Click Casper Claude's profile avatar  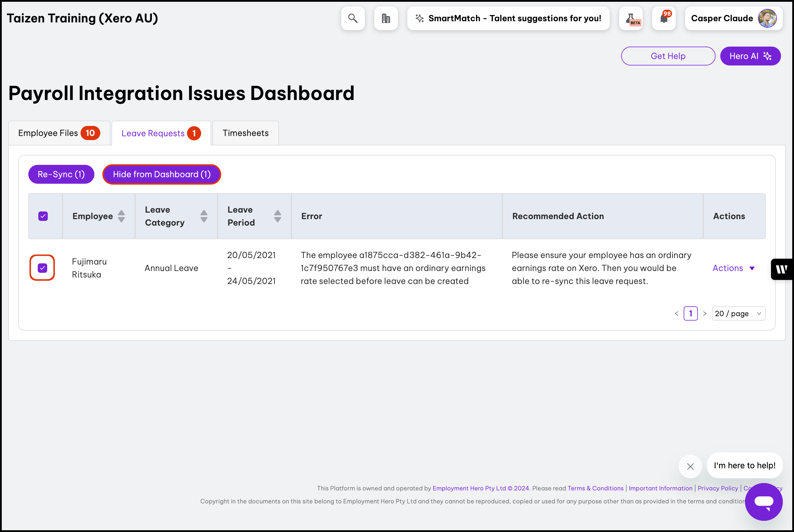point(767,18)
